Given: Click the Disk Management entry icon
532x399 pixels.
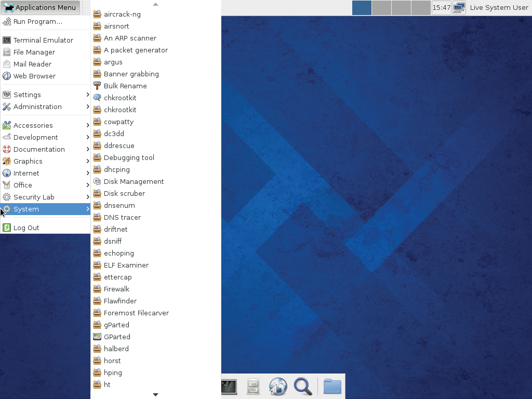Looking at the screenshot, I should pyautogui.click(x=97, y=181).
